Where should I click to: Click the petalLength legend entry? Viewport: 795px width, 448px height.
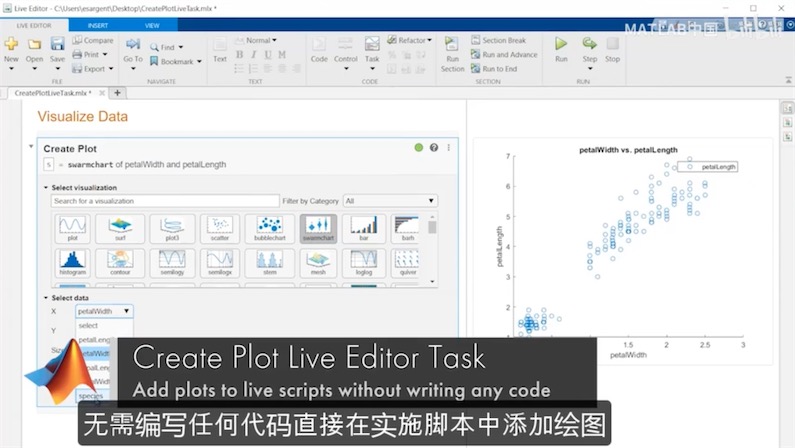coord(707,167)
